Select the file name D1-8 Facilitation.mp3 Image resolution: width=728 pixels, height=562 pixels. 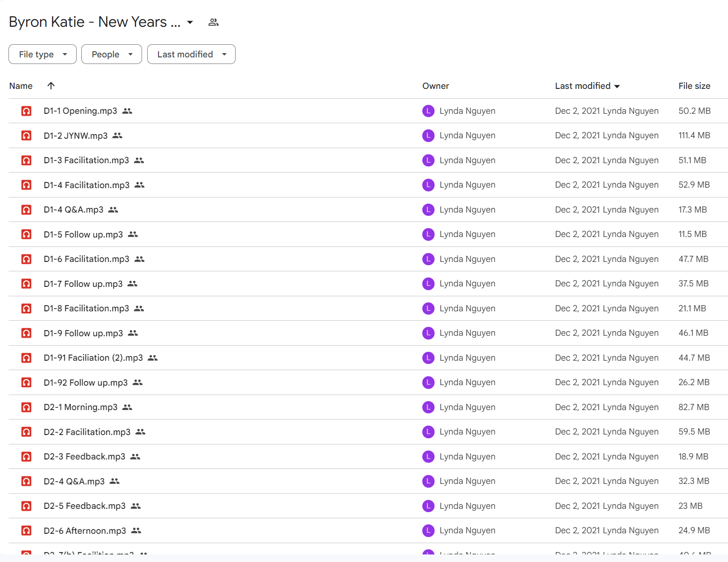point(87,309)
